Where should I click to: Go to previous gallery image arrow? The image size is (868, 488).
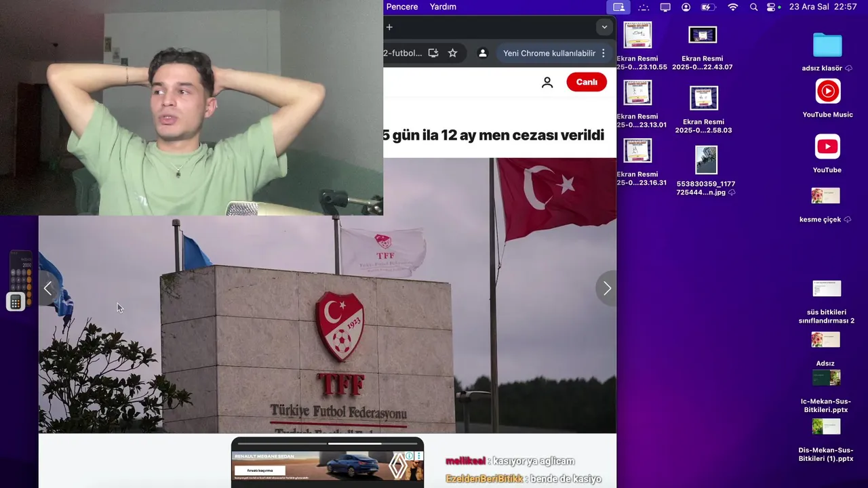pos(48,288)
